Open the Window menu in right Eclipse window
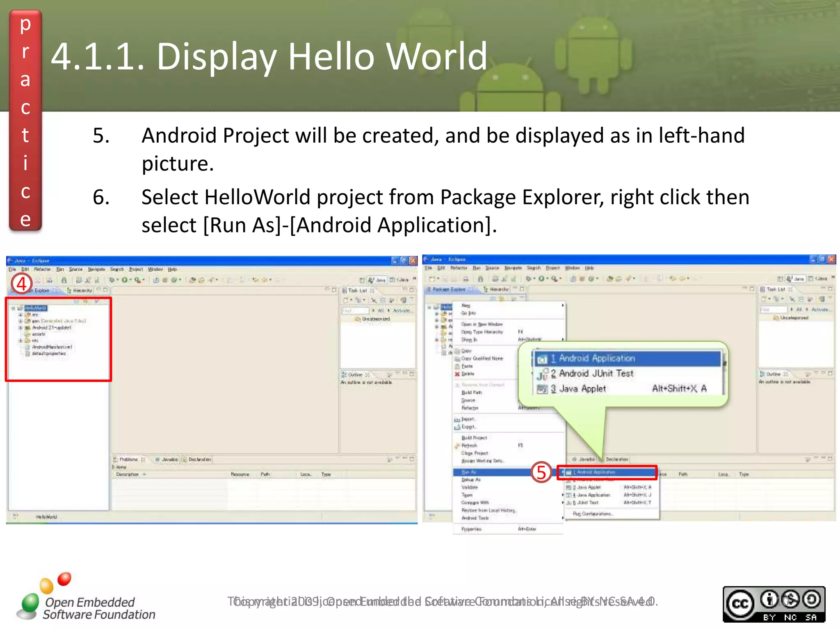This screenshot has width=840, height=630. 572,268
